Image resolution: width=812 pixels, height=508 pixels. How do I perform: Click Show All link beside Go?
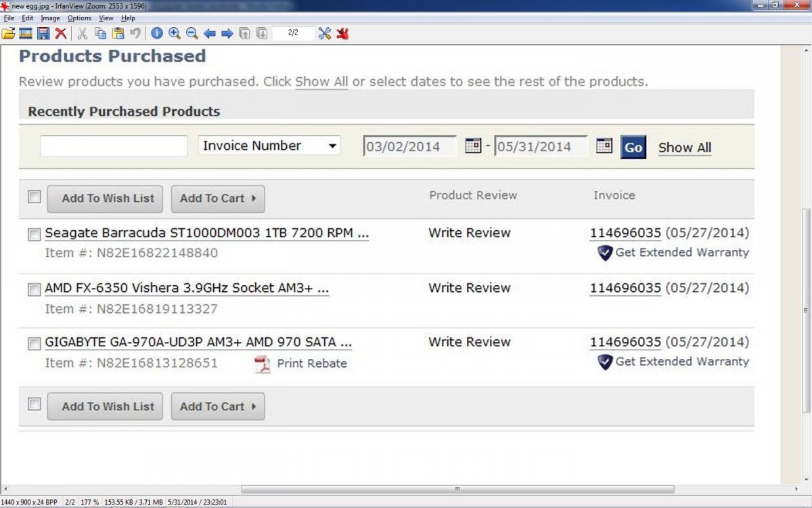tap(685, 148)
